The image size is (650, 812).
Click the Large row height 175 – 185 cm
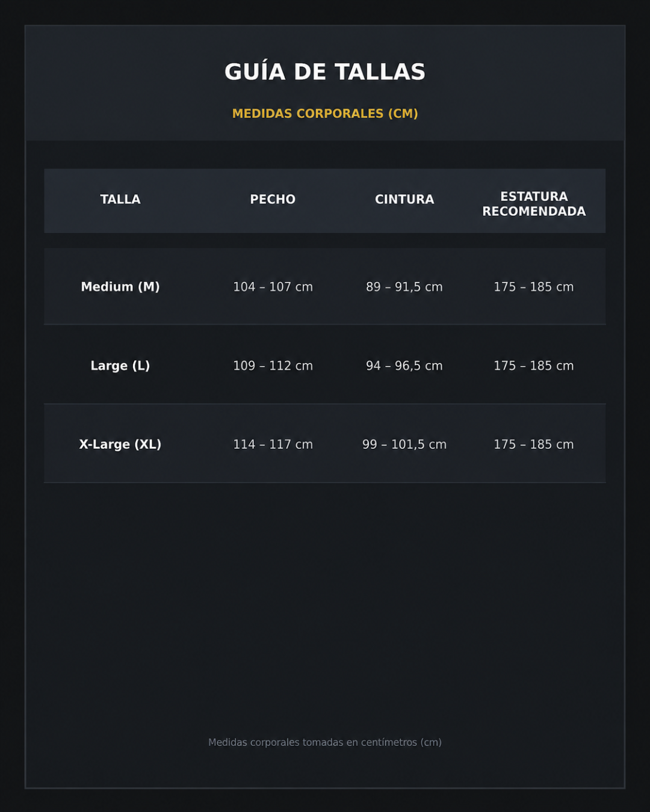pyautogui.click(x=534, y=366)
